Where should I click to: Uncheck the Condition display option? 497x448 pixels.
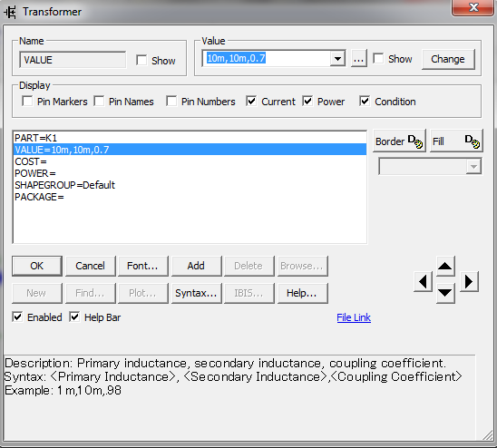click(x=365, y=102)
